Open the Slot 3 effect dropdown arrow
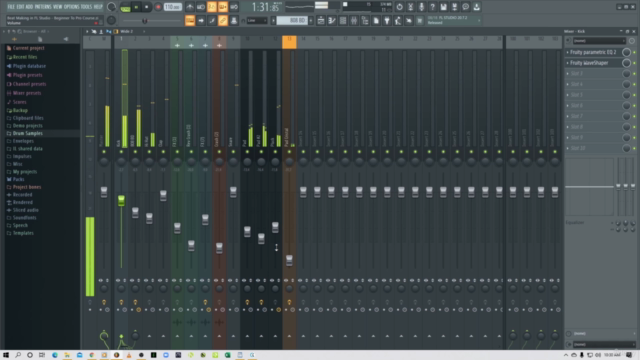This screenshot has width=640, height=360. pos(567,73)
